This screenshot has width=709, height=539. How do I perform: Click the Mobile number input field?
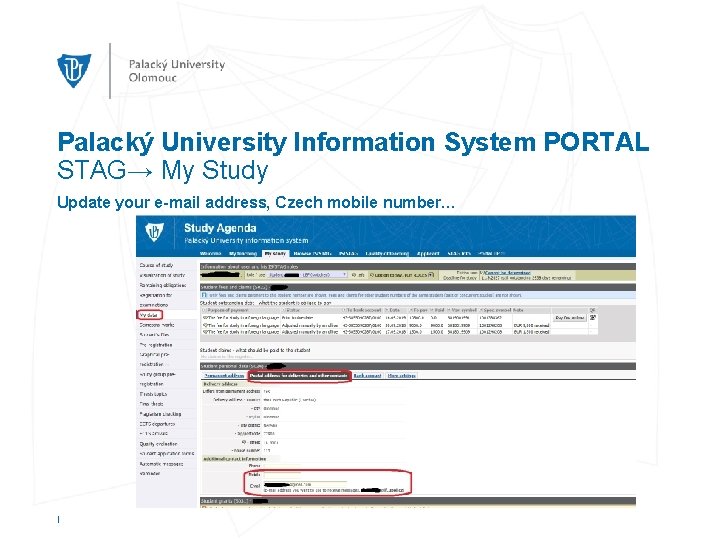click(x=282, y=475)
